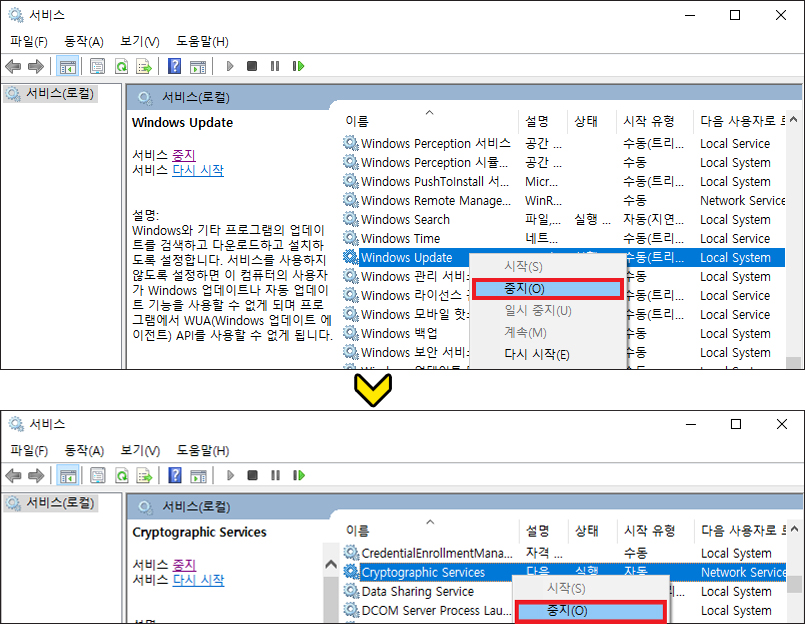Click 중지 link under Cryptographic Services
805x624 pixels.
184,564
